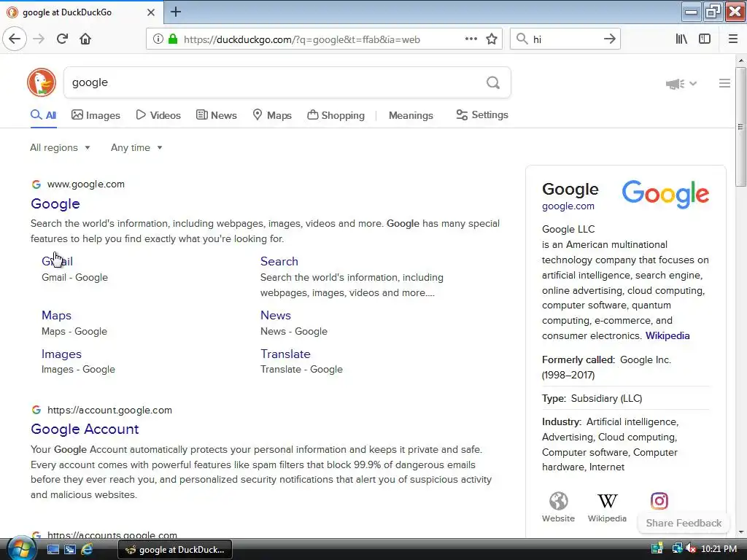The width and height of the screenshot is (747, 560).
Task: Click the Share Feedback button
Action: point(684,523)
